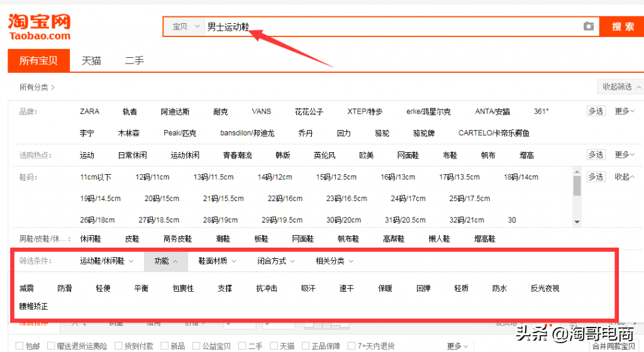Expand 更多 next to service checkboxes

pyautogui.click(x=457, y=346)
